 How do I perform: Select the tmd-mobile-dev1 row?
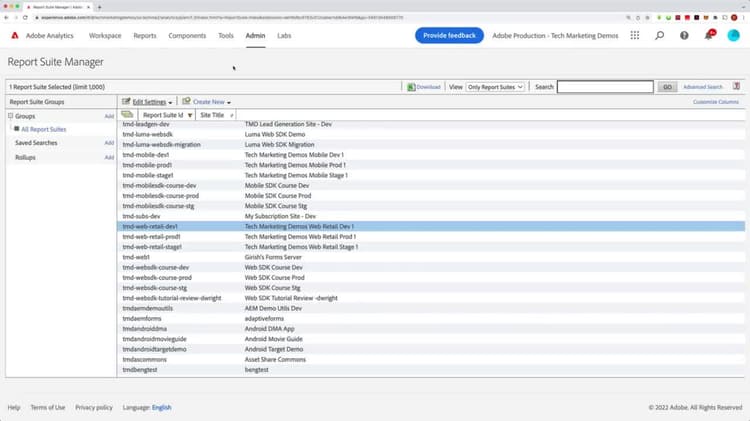coord(431,155)
